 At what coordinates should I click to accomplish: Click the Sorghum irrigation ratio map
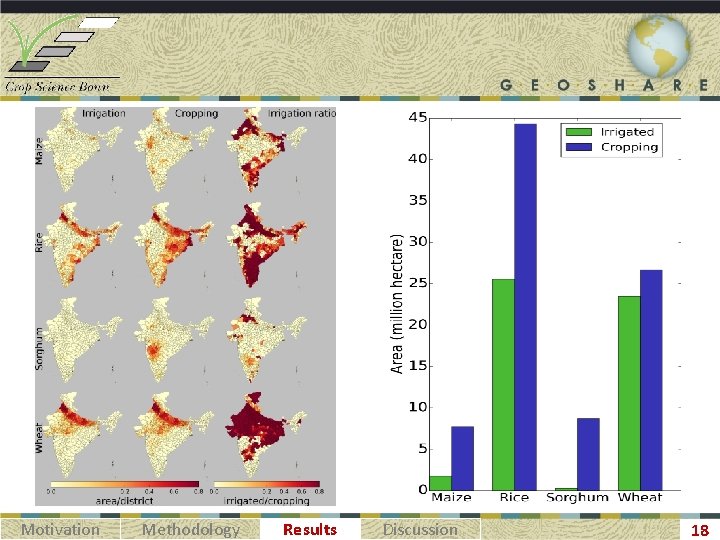(264, 340)
